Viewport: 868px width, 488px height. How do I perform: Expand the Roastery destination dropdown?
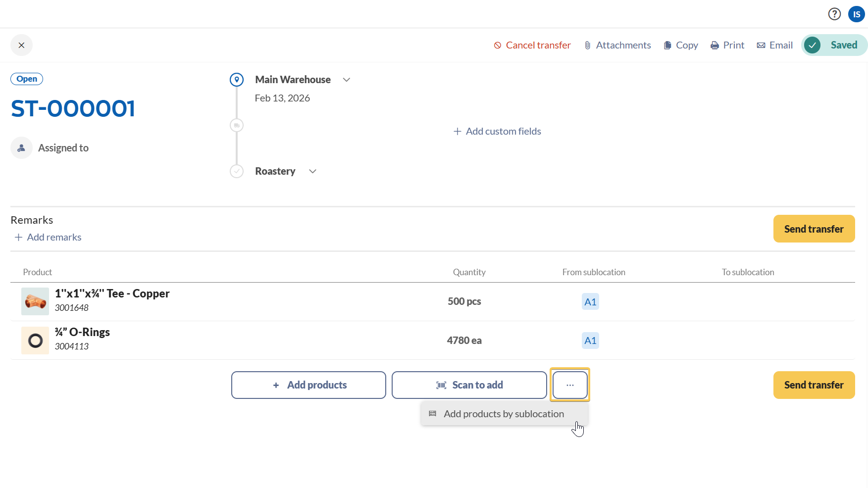[312, 171]
